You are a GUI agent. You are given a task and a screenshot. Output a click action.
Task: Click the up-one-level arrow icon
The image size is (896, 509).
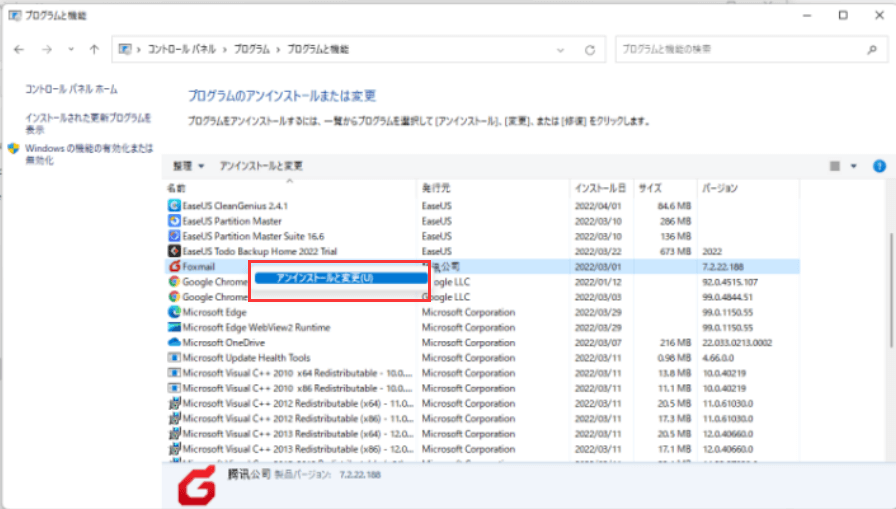click(x=94, y=49)
